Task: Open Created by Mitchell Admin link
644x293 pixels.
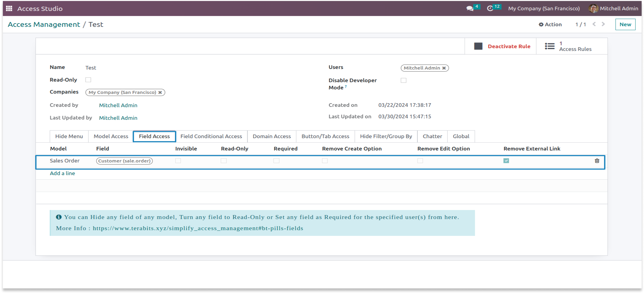Action: pyautogui.click(x=118, y=105)
